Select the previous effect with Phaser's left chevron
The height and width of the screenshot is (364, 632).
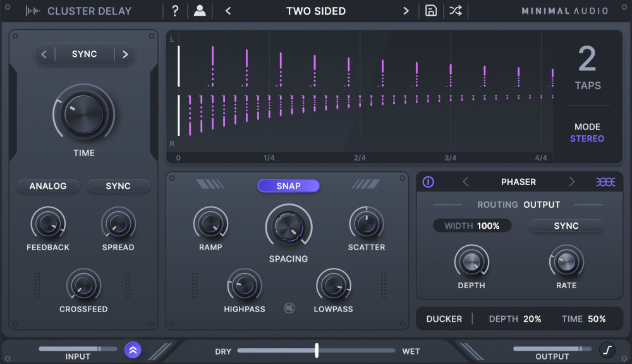(x=466, y=181)
